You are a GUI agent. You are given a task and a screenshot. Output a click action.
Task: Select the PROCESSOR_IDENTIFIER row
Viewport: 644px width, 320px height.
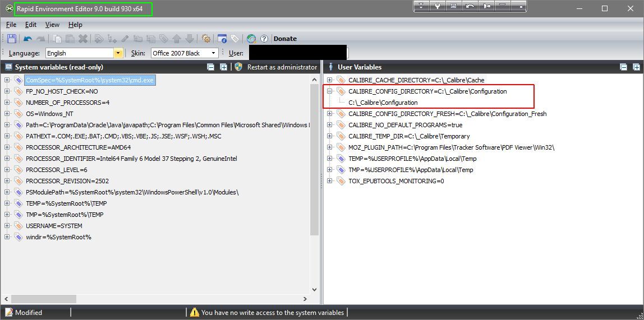click(x=131, y=159)
